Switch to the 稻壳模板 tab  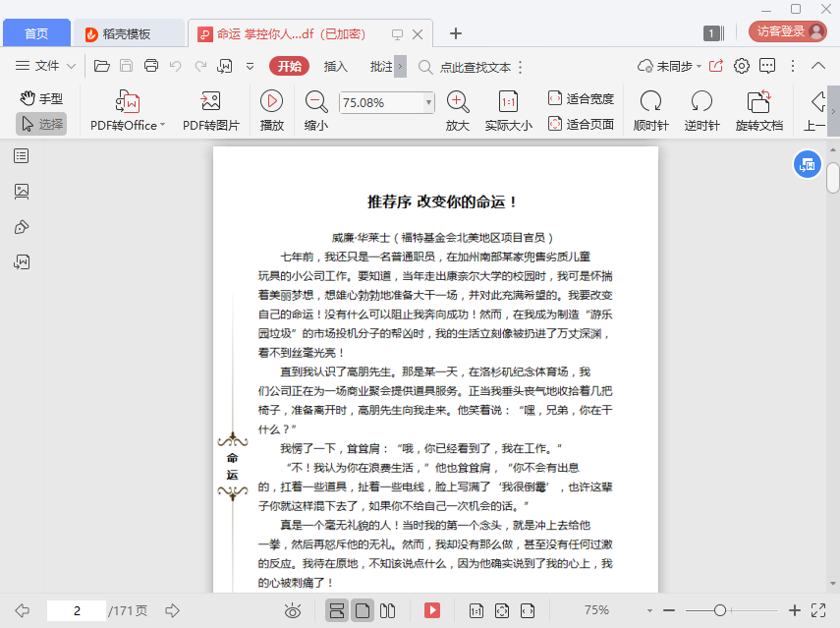pos(129,33)
